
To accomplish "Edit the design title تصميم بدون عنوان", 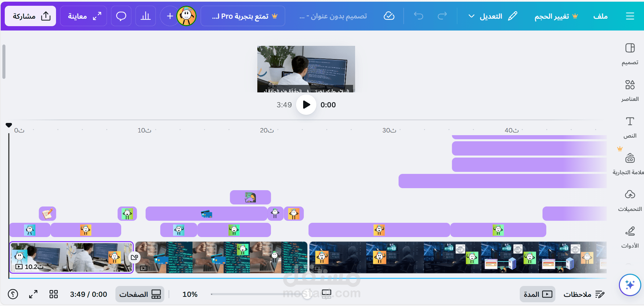I will 333,16.
